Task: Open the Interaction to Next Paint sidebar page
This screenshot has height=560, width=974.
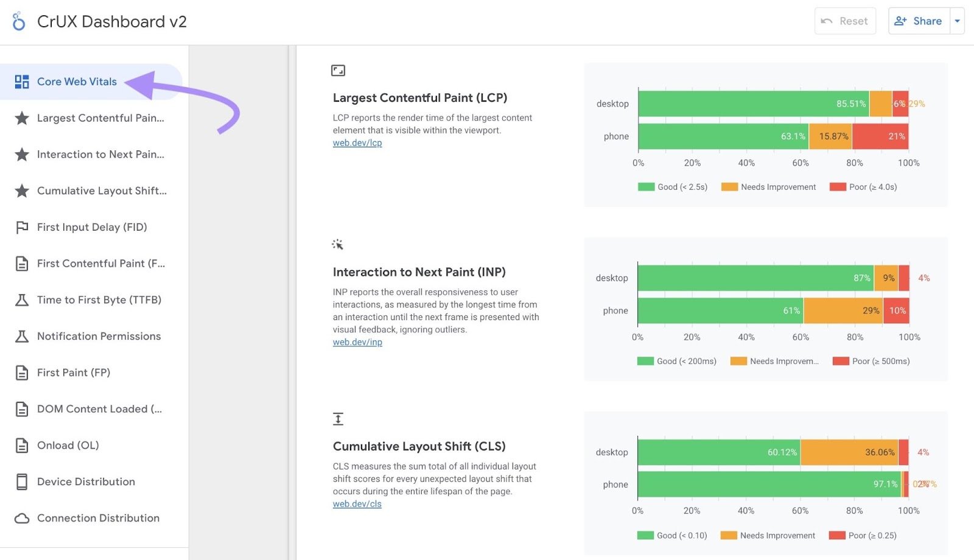Action: [x=100, y=154]
